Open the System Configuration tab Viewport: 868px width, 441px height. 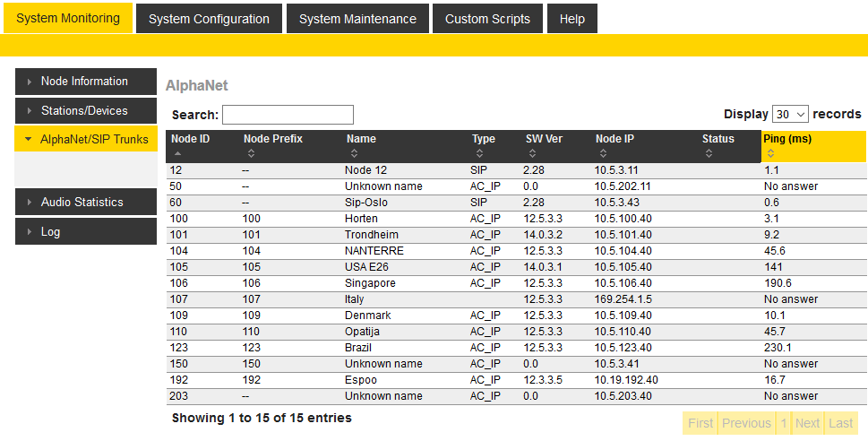209,19
